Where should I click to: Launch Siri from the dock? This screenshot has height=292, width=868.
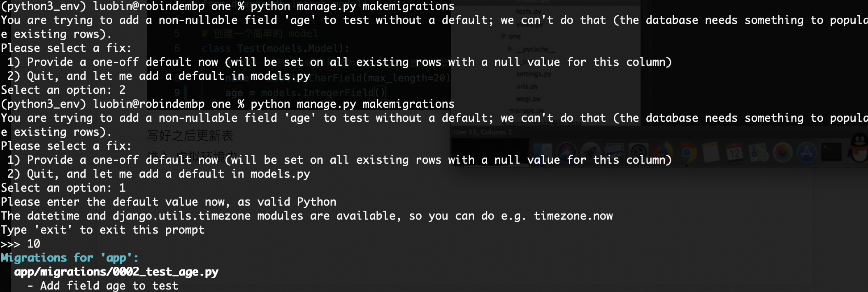click(566, 153)
